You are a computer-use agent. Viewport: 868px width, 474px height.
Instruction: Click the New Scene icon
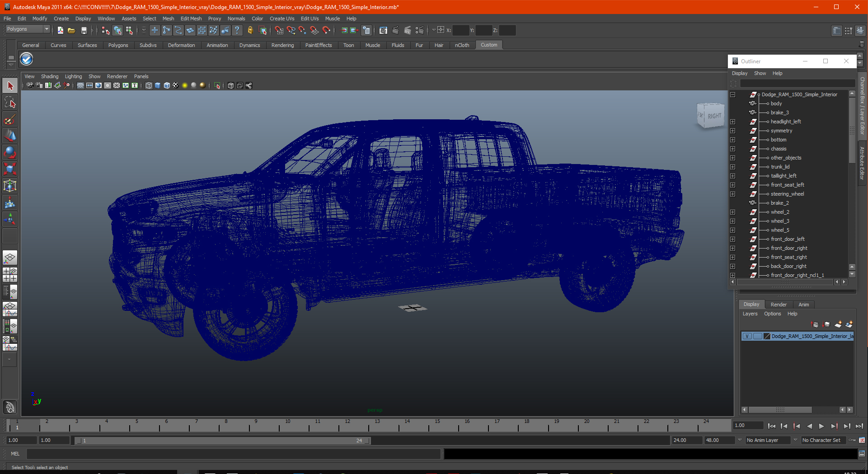click(60, 30)
